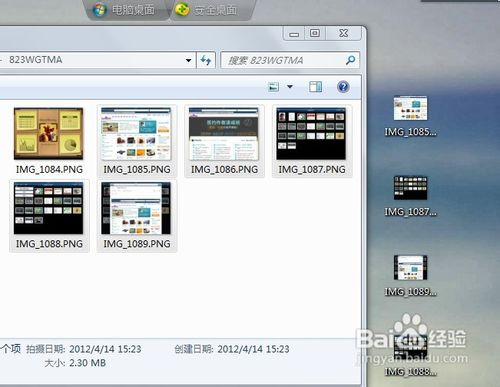Click the 大小 2.30 MB detail

pos(75,363)
